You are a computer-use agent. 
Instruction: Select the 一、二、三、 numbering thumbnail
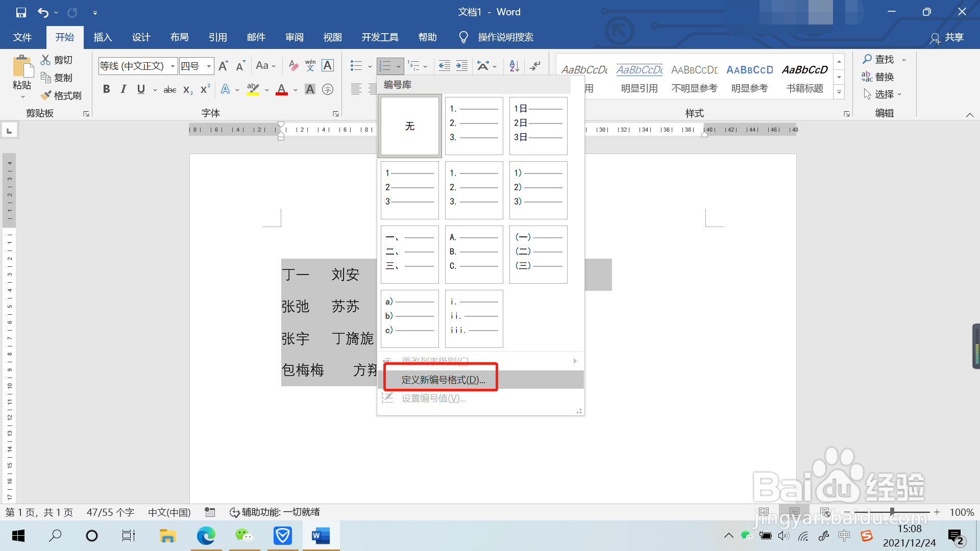click(409, 254)
